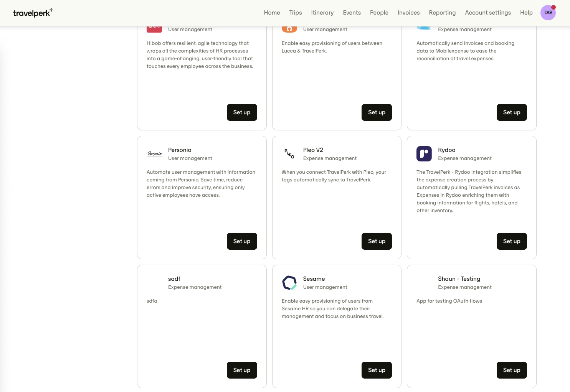Set up the Mobilexpense integration
This screenshot has width=570, height=392.
coord(512,112)
